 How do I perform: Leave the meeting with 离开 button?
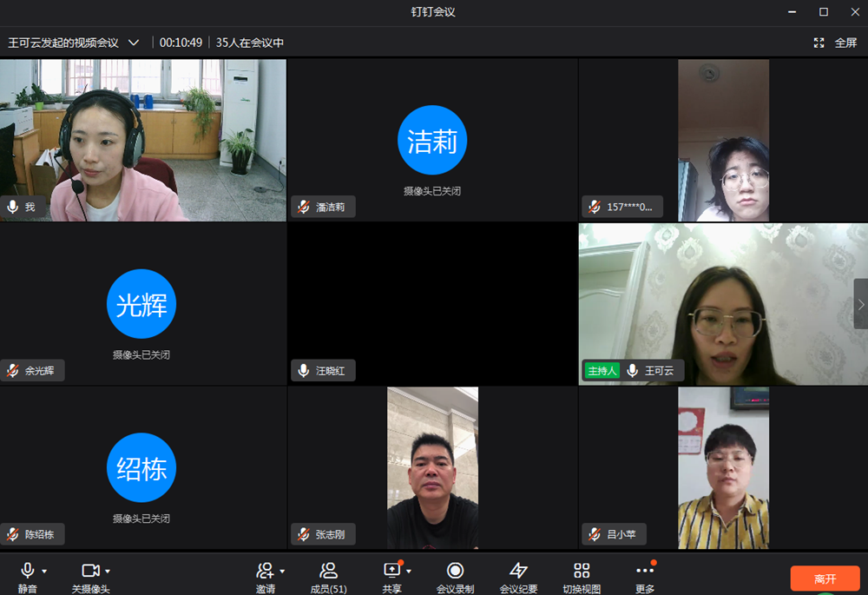point(825,578)
